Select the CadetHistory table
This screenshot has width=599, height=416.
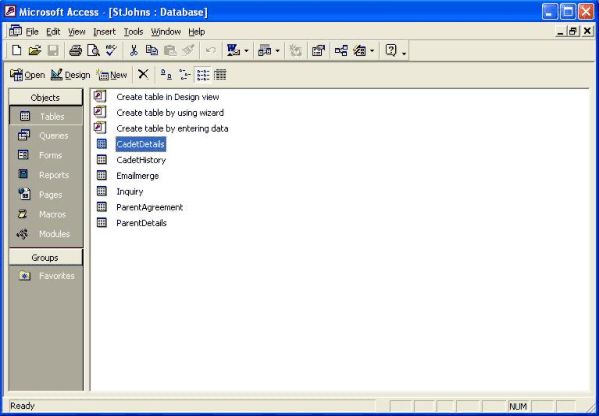[x=141, y=160]
